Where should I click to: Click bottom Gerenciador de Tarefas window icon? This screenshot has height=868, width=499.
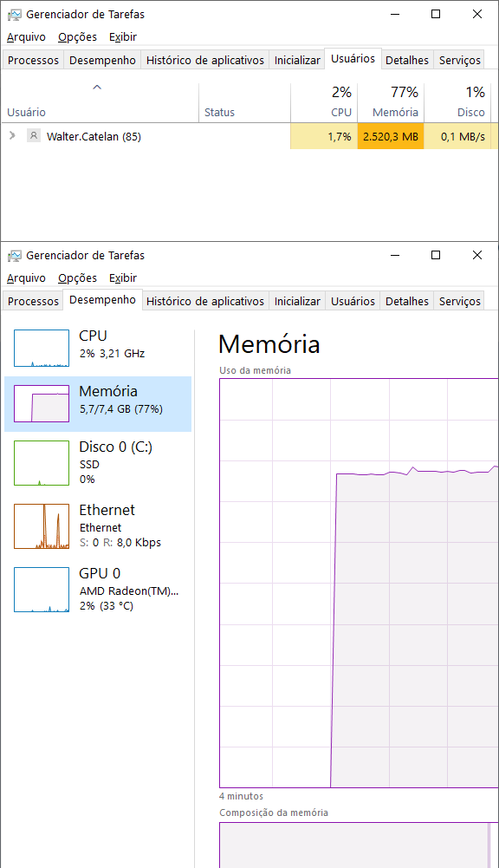tap(15, 256)
